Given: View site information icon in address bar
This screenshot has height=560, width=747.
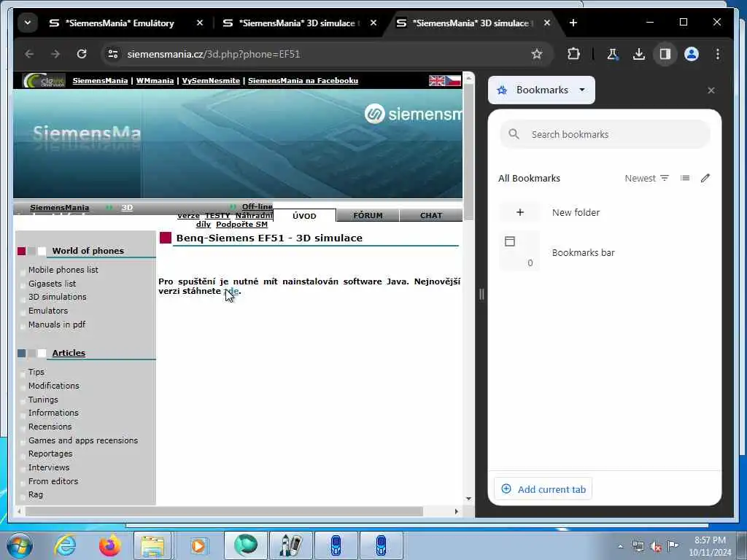Looking at the screenshot, I should coord(113,54).
